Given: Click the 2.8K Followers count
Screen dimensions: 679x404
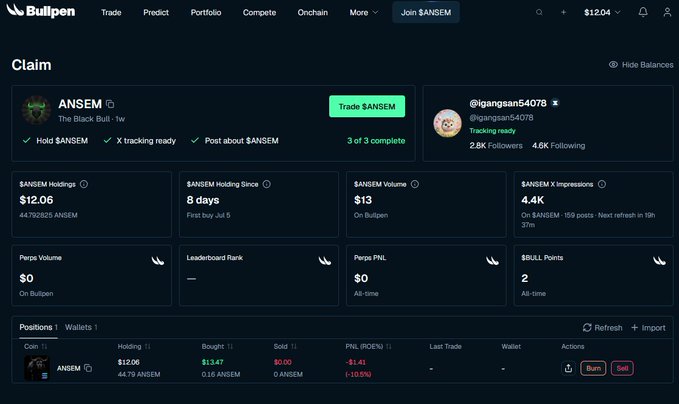Looking at the screenshot, I should [496, 145].
